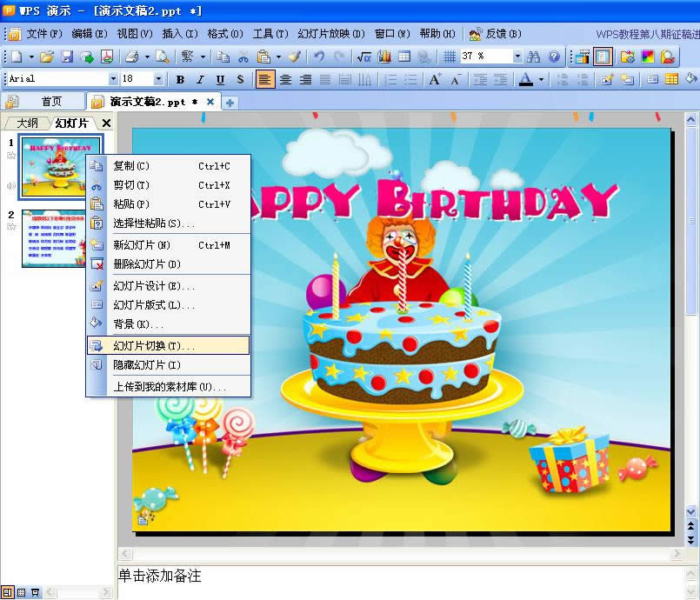
Task: Click the Open folder icon
Action: coord(47,57)
